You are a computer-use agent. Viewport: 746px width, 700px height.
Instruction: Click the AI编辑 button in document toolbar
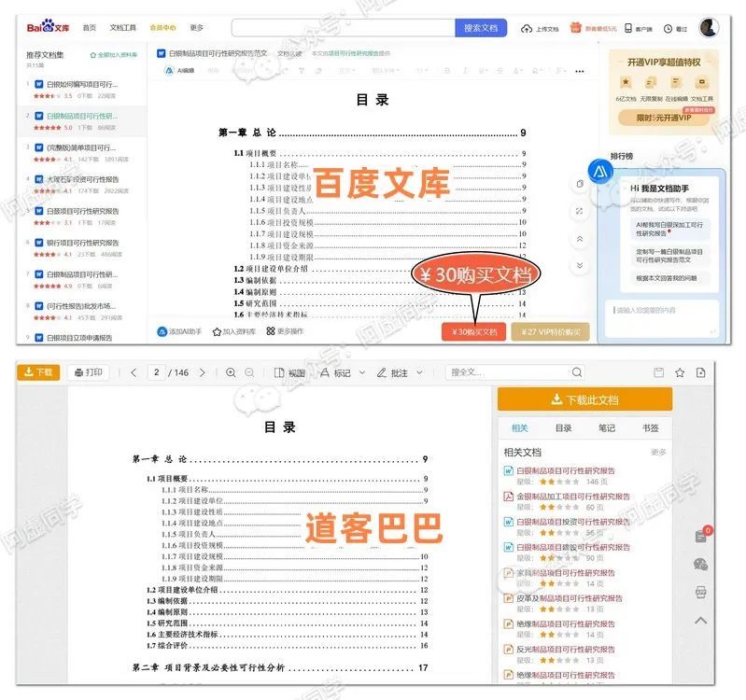point(179,70)
